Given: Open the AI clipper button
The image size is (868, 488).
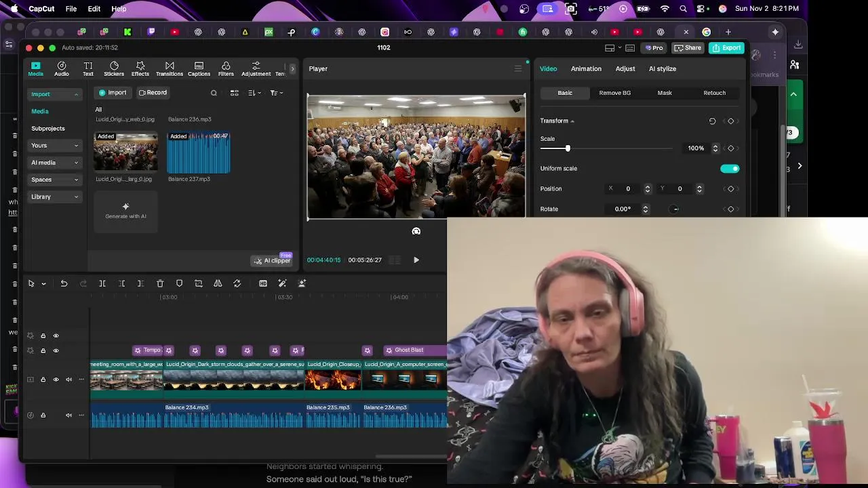Looking at the screenshot, I should click(272, 261).
